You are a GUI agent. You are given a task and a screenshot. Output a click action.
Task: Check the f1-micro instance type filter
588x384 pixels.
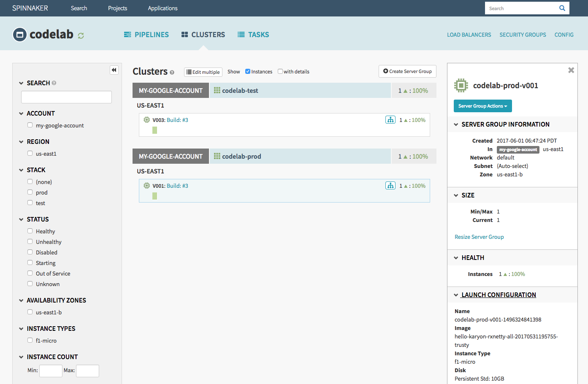(x=30, y=340)
